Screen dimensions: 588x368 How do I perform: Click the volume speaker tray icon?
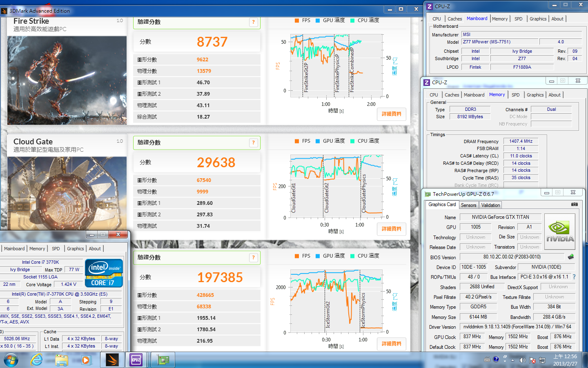[522, 360]
